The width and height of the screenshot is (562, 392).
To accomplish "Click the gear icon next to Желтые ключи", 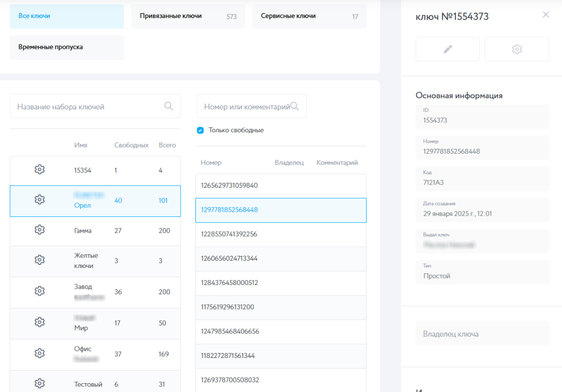I will pos(40,260).
